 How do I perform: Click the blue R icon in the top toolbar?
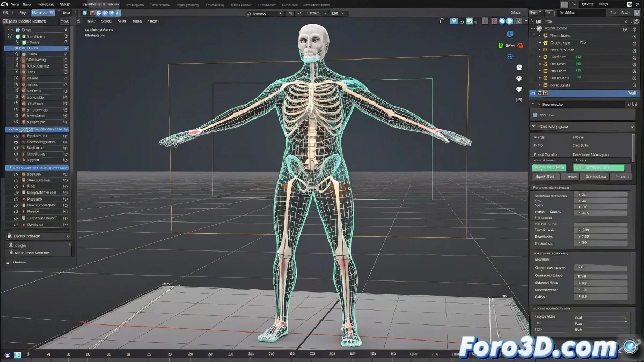(84, 12)
